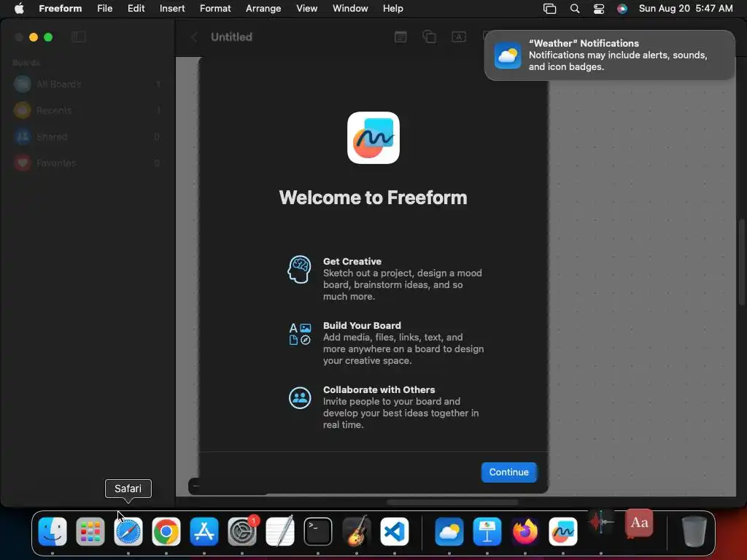The height and width of the screenshot is (560, 747).
Task: Activate Siri from the menu bar
Action: [622, 9]
